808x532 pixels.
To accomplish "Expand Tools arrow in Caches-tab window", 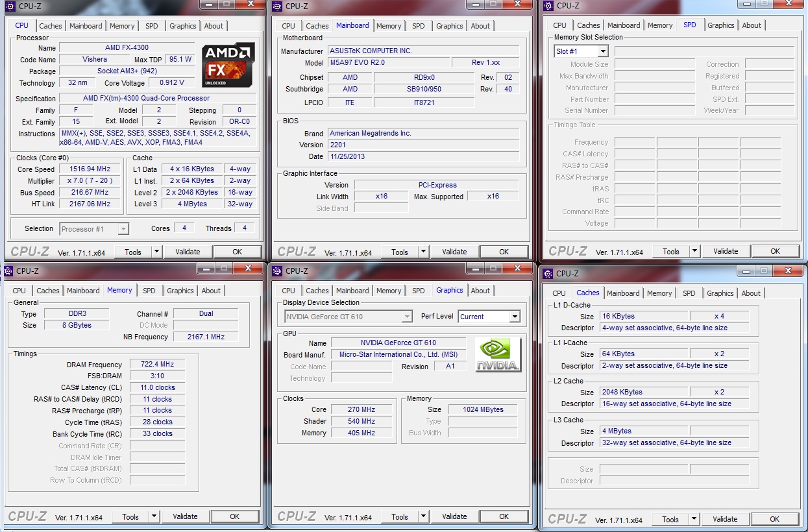I will 694,519.
